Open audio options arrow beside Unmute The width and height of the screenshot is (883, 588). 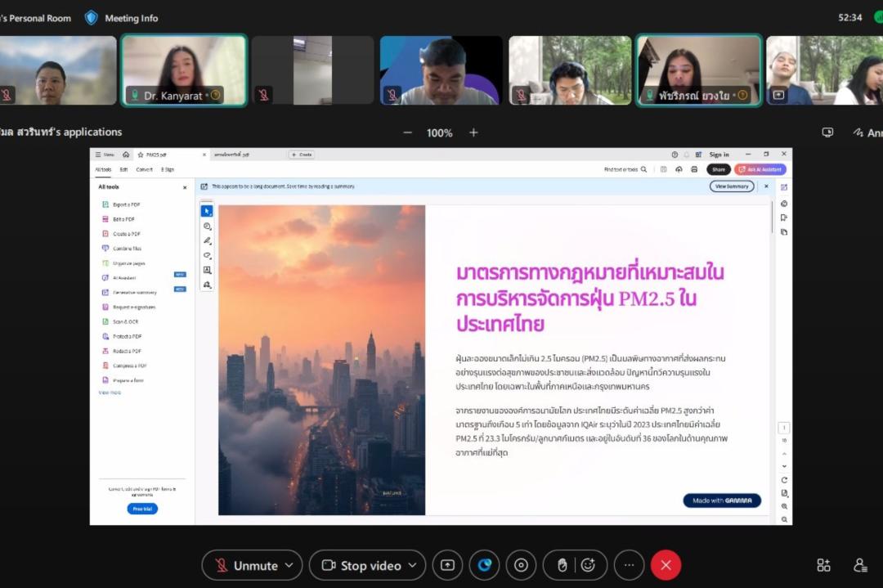tap(289, 565)
